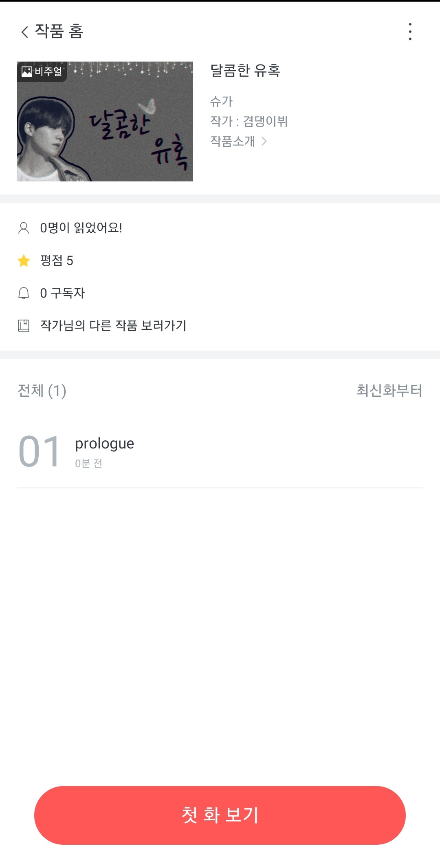
Task: Tap the back arrow icon
Action: point(25,32)
